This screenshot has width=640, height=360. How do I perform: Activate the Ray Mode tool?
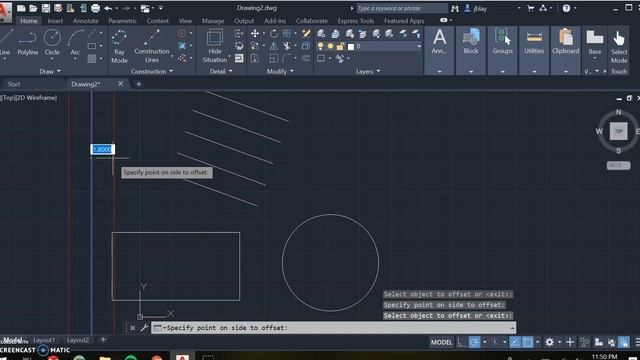[119, 47]
